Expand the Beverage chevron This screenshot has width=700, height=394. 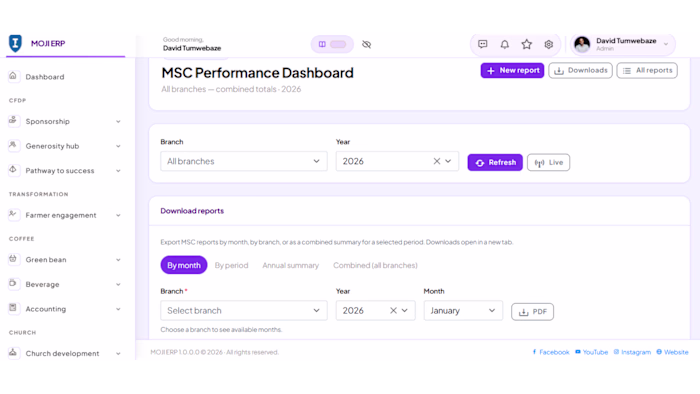(x=118, y=284)
